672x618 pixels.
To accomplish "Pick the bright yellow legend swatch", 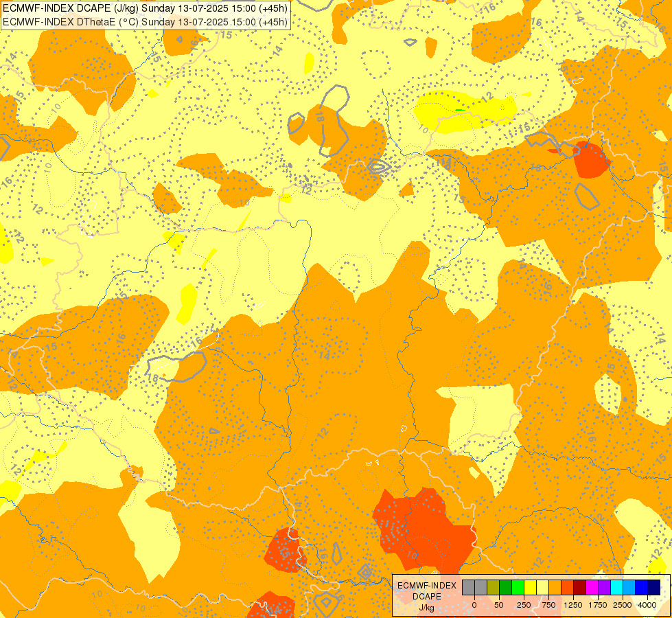I will click(530, 588).
